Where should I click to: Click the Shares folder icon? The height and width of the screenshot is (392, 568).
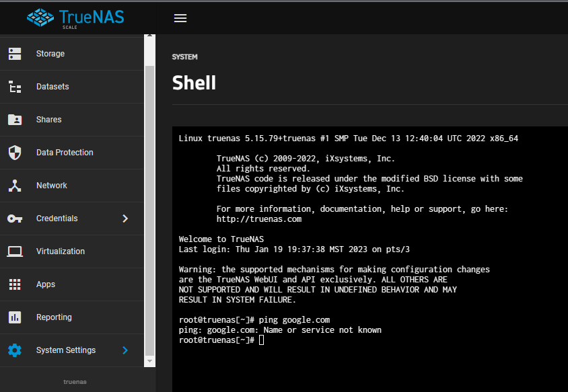coord(15,120)
